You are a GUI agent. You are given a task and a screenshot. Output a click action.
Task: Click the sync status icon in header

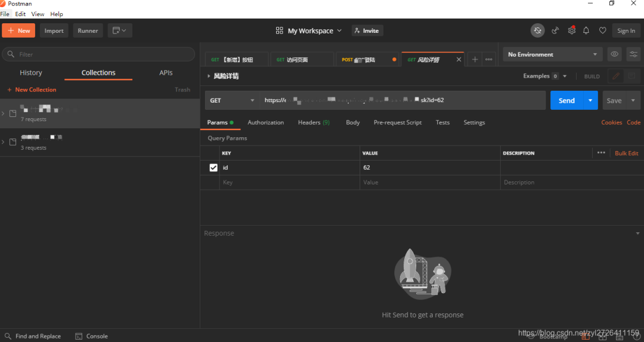(537, 30)
